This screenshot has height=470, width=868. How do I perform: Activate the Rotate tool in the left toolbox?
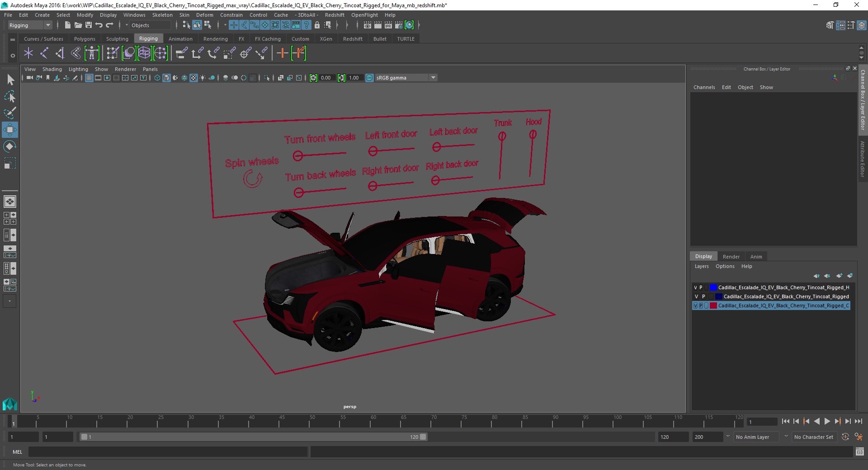9,146
